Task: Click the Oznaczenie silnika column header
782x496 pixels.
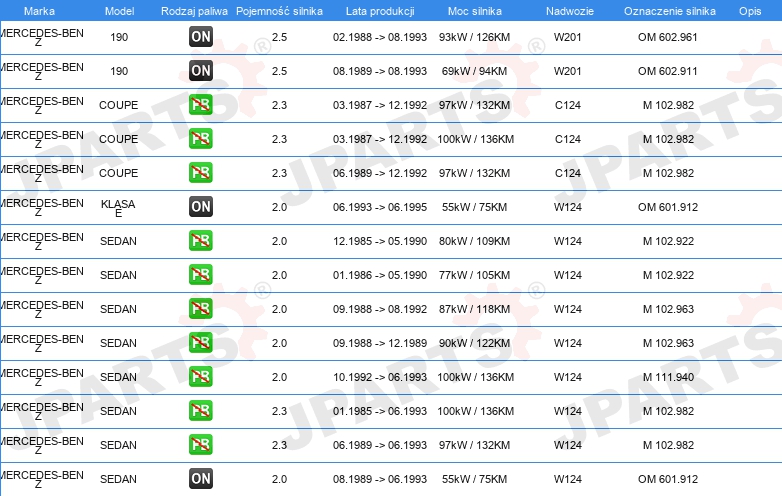Action: click(x=669, y=11)
